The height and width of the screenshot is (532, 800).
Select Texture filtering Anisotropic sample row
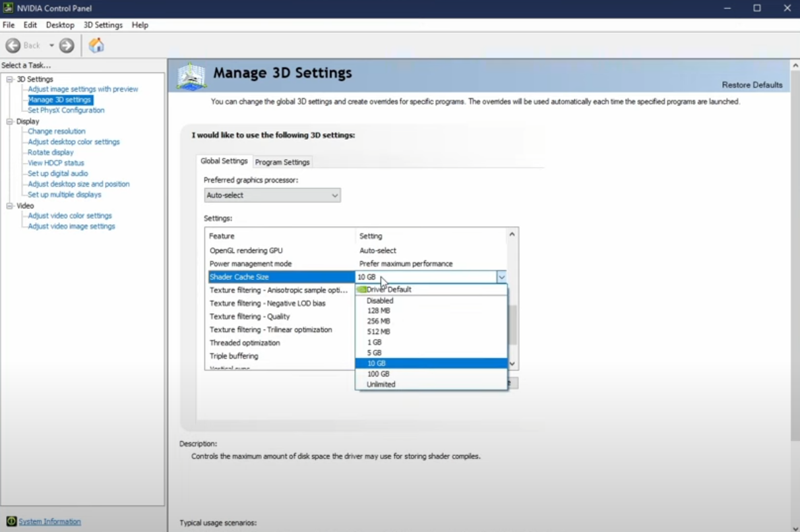pos(281,290)
